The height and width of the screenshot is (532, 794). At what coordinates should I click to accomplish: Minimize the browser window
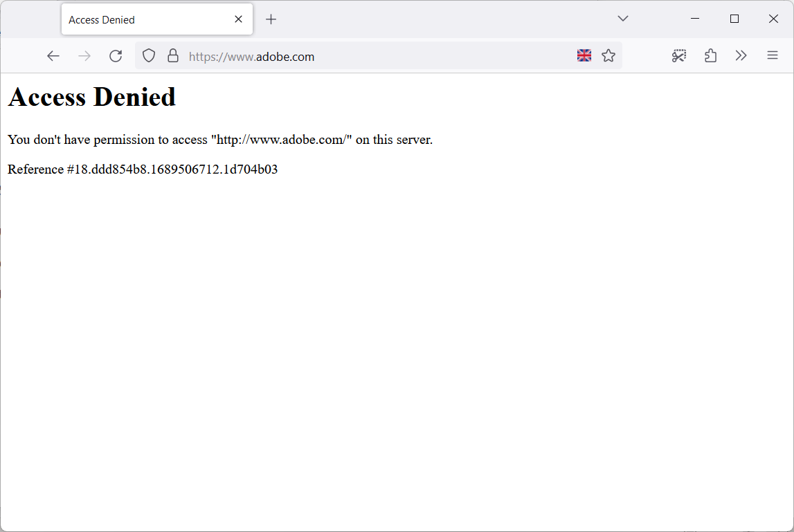point(695,19)
